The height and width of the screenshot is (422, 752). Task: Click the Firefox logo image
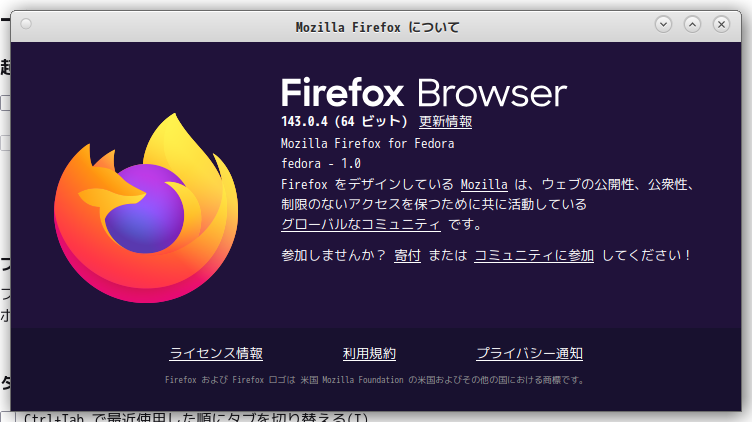(x=146, y=208)
